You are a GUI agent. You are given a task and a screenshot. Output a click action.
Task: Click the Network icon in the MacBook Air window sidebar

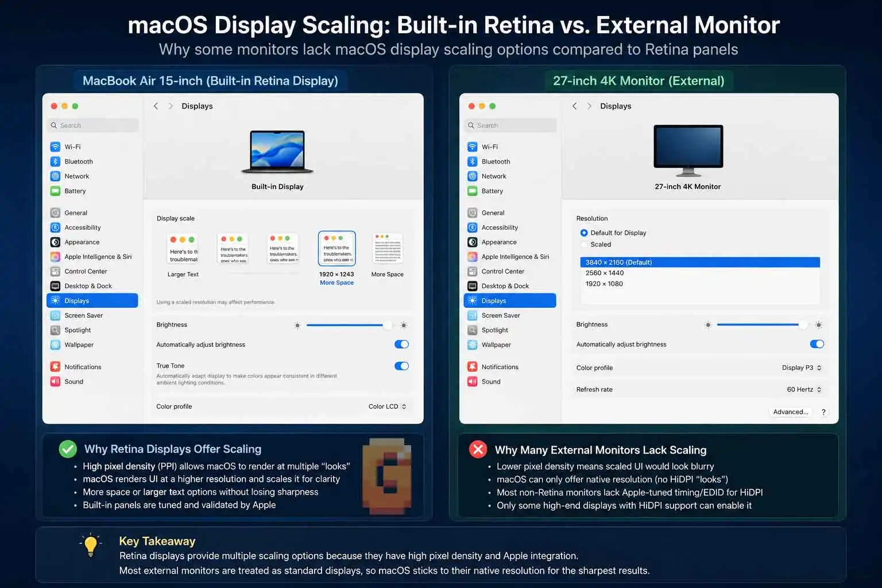55,176
